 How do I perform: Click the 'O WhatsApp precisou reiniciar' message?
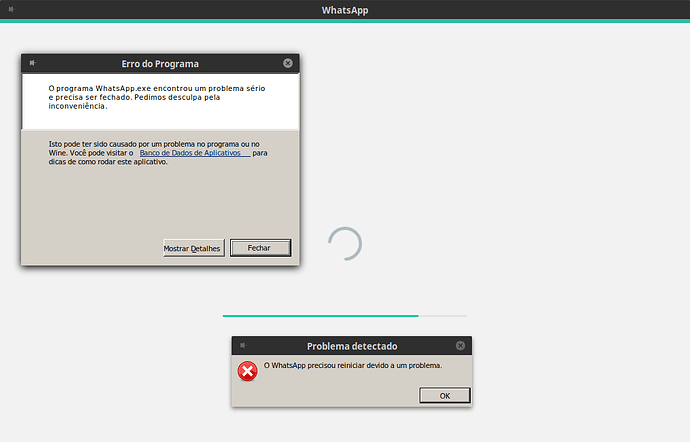click(353, 366)
